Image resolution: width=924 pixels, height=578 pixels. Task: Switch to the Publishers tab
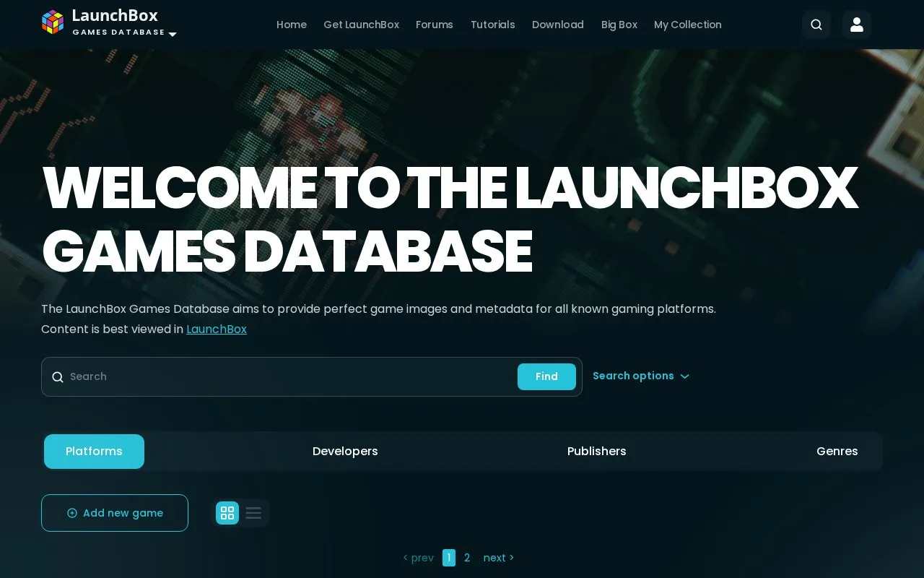point(597,452)
